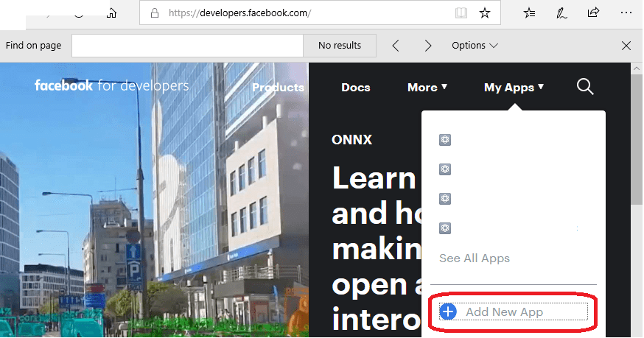Select the third gear app entry in the list
This screenshot has height=338, width=644.
coord(444,199)
